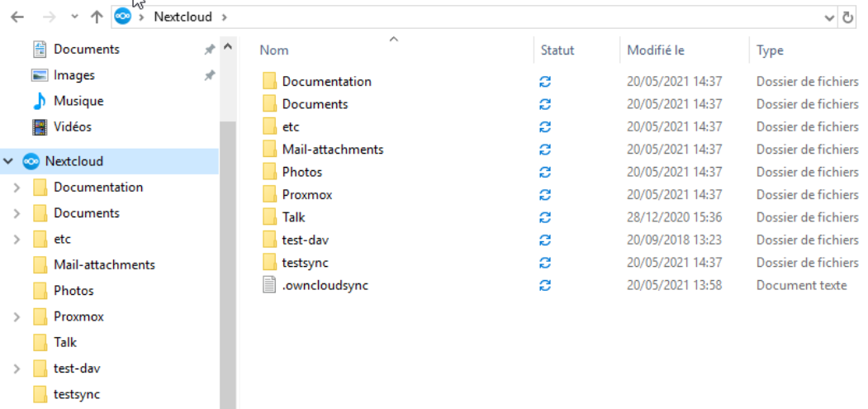Click the navigation pane vertical scrollbar
Screen dimensions: 868x409
(x=228, y=248)
